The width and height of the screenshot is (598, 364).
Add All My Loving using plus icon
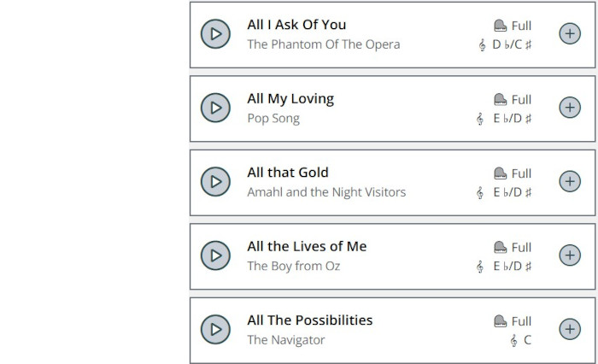pyautogui.click(x=569, y=108)
